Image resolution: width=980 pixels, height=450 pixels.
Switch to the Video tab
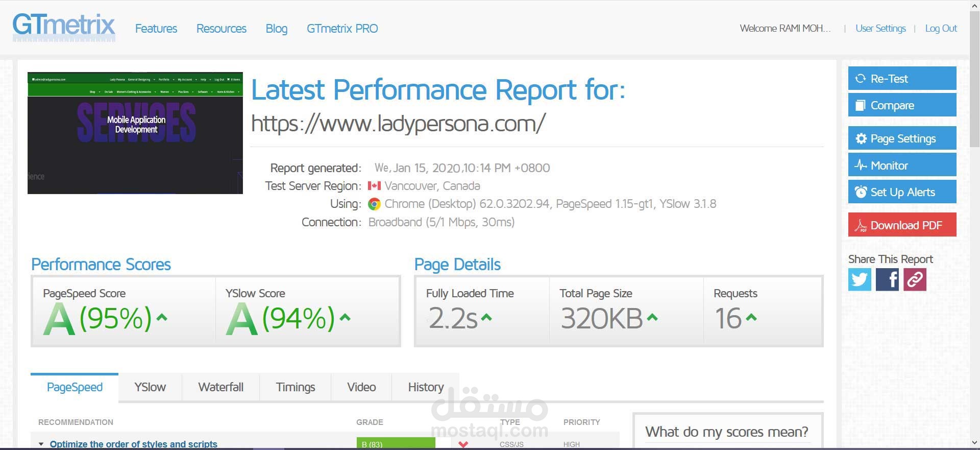[x=361, y=387]
